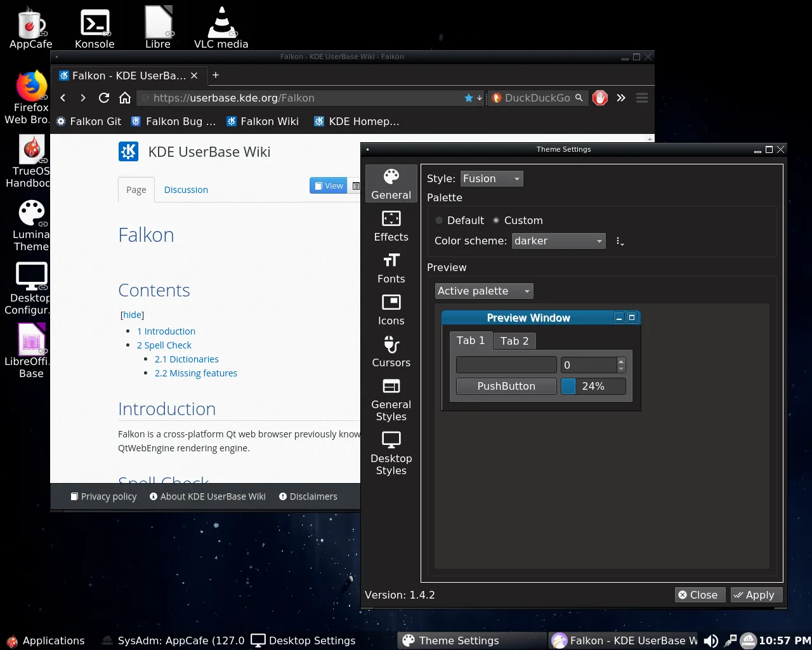Click the Apply button in Theme Settings
The width and height of the screenshot is (812, 650).
click(756, 595)
